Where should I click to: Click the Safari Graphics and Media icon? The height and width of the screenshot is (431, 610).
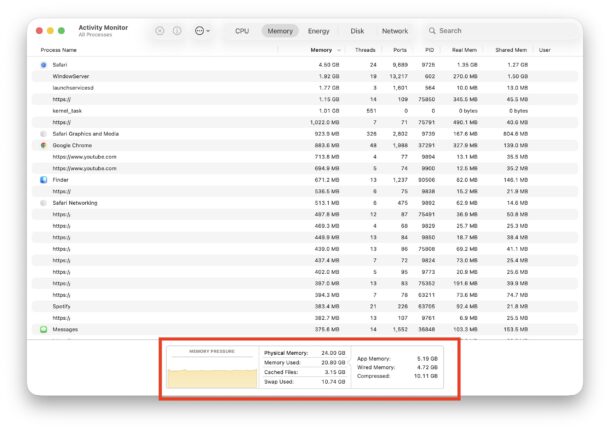43,133
